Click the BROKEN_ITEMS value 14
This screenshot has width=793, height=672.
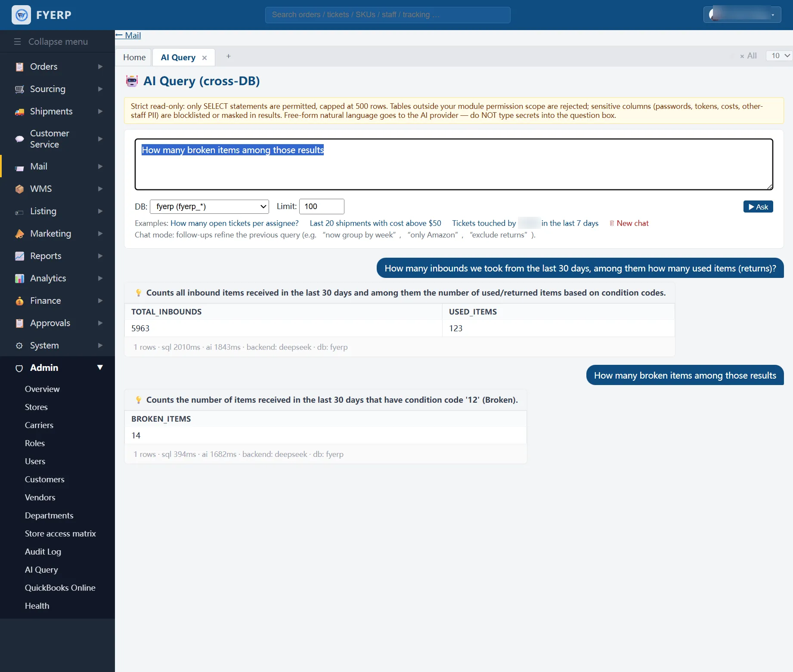(136, 435)
